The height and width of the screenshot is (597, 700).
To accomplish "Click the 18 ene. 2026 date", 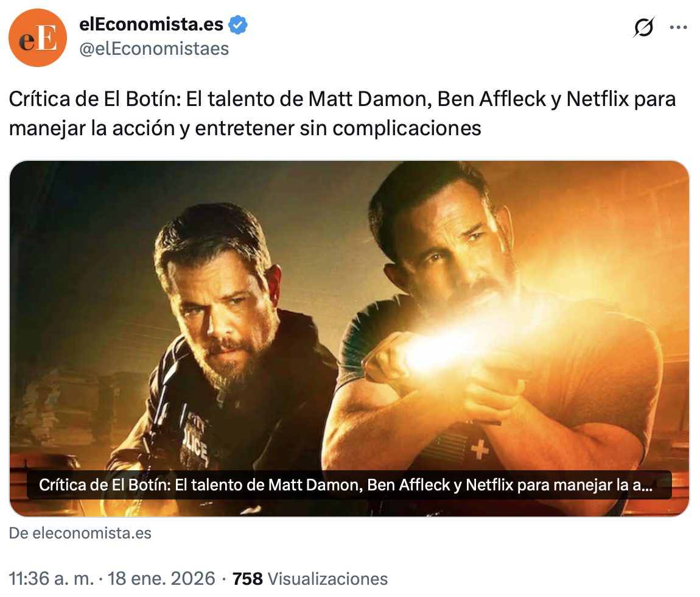I will point(161,579).
